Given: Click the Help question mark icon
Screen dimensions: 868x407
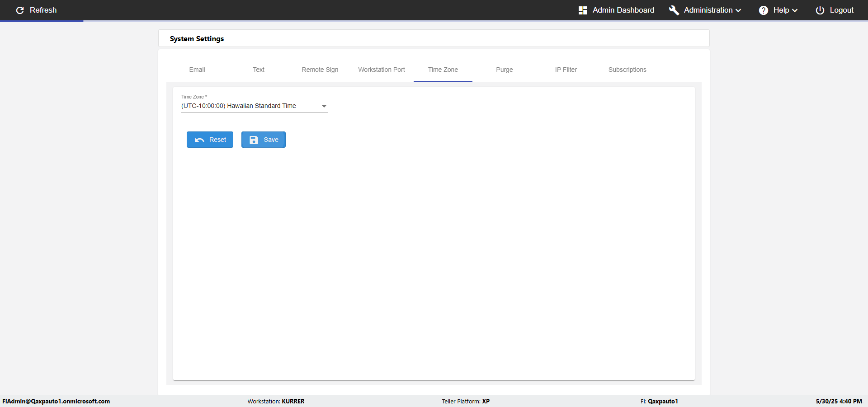Looking at the screenshot, I should (764, 10).
